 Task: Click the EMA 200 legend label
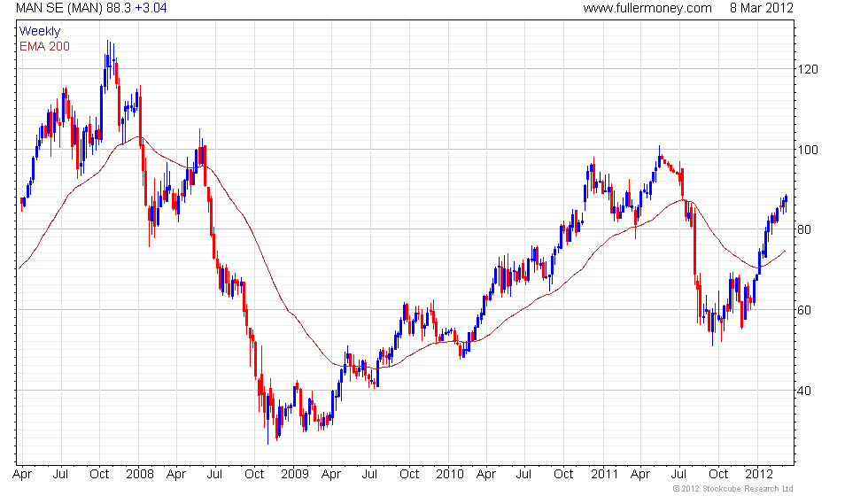click(x=44, y=46)
